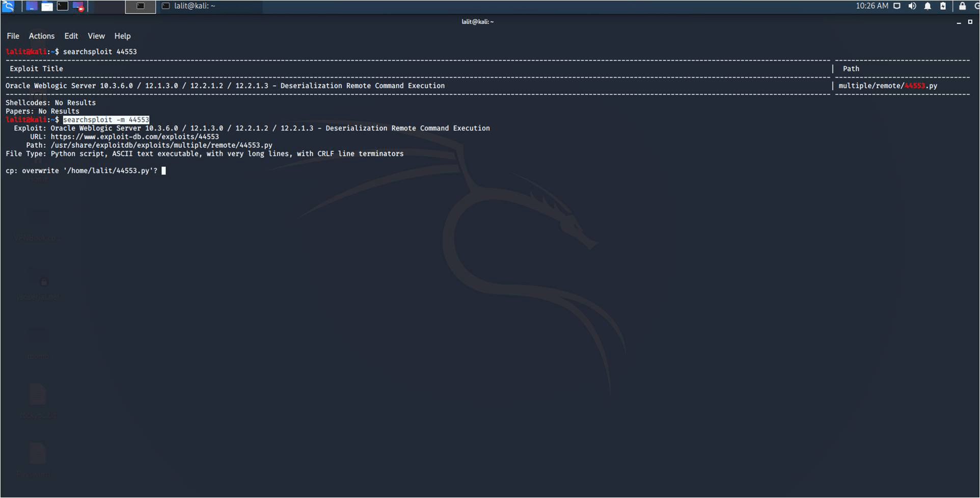Lock the screen using the padlock icon
This screenshot has height=498, width=980.
pyautogui.click(x=962, y=6)
